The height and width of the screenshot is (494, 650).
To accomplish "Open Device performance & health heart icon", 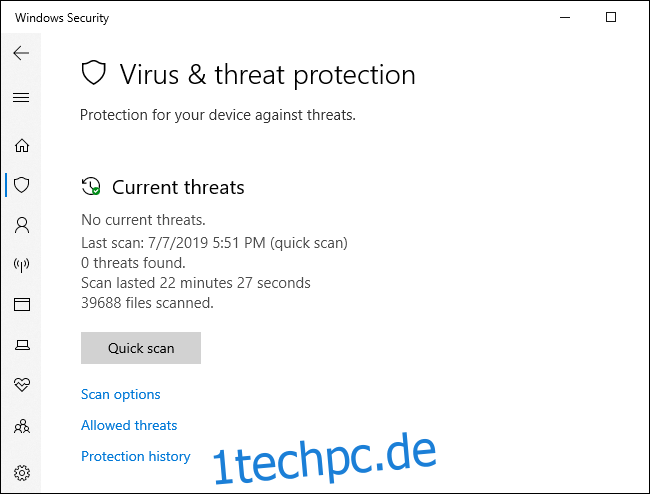I will point(22,385).
